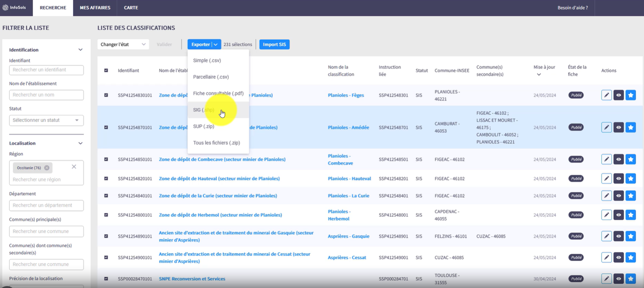Screen dimensions: 644x288
Task: Open SNPE Reconversion et Services link
Action: [192, 279]
